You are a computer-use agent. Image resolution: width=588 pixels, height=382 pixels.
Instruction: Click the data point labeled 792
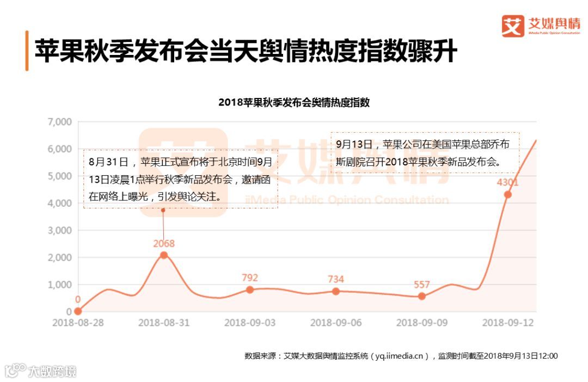(250, 290)
